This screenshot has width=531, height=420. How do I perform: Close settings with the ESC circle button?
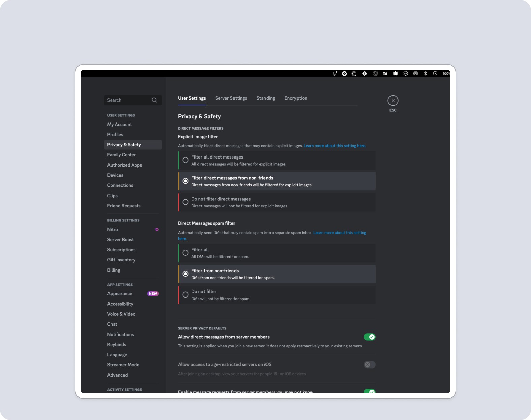tap(393, 101)
